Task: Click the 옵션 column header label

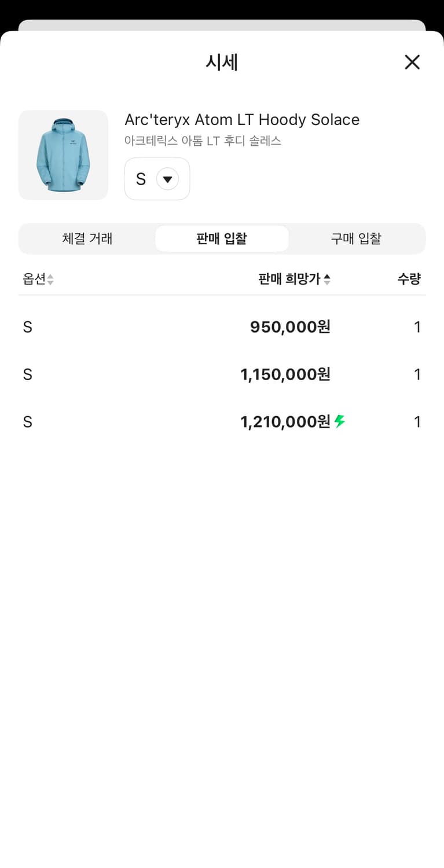Action: [34, 279]
